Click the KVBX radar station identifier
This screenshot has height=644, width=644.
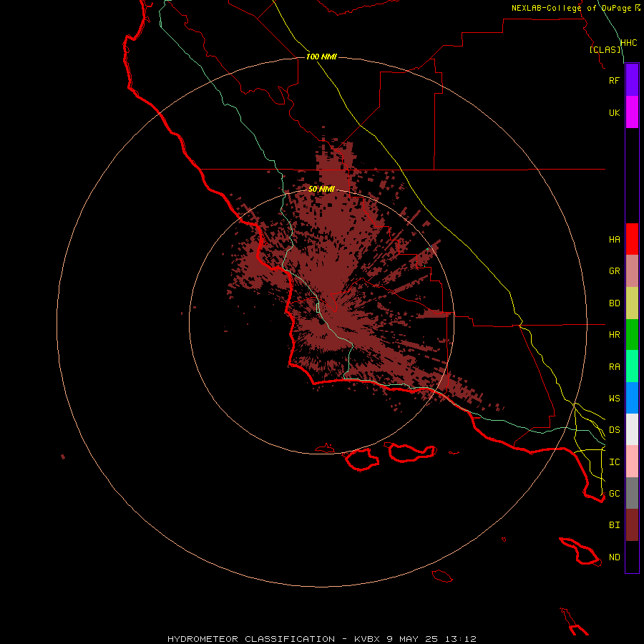pyautogui.click(x=367, y=639)
